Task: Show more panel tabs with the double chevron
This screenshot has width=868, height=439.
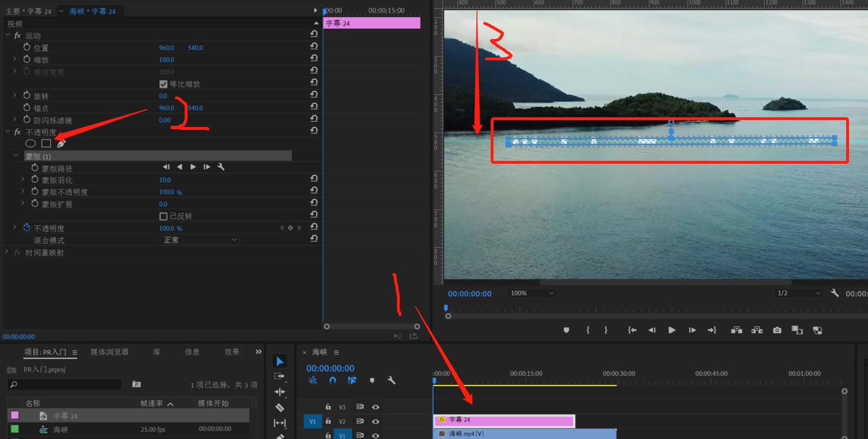Action: tap(258, 352)
